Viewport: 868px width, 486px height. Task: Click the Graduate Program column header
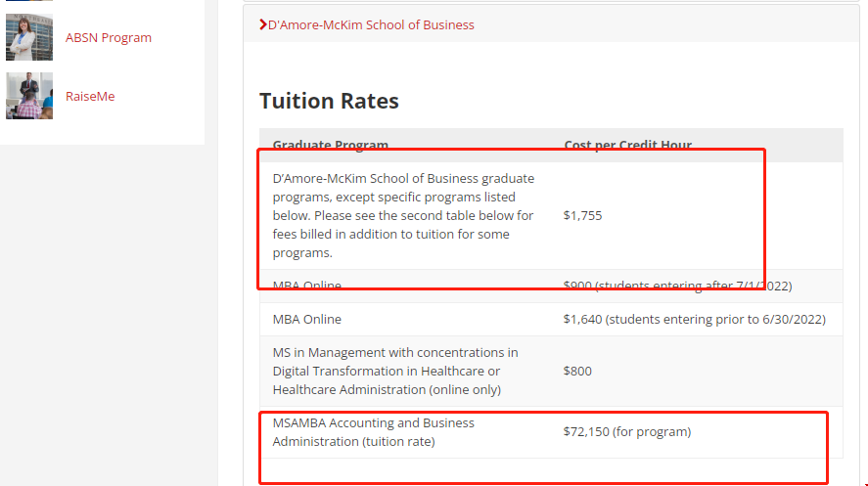tap(330, 145)
